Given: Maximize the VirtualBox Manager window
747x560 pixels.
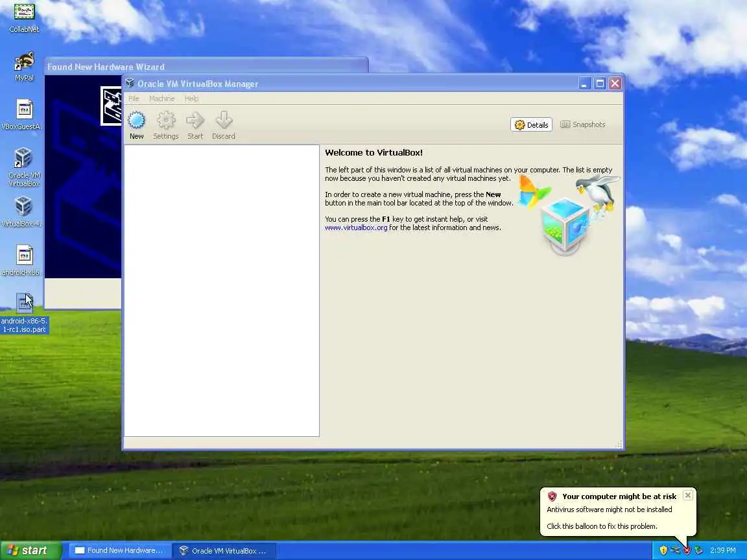Looking at the screenshot, I should (600, 84).
